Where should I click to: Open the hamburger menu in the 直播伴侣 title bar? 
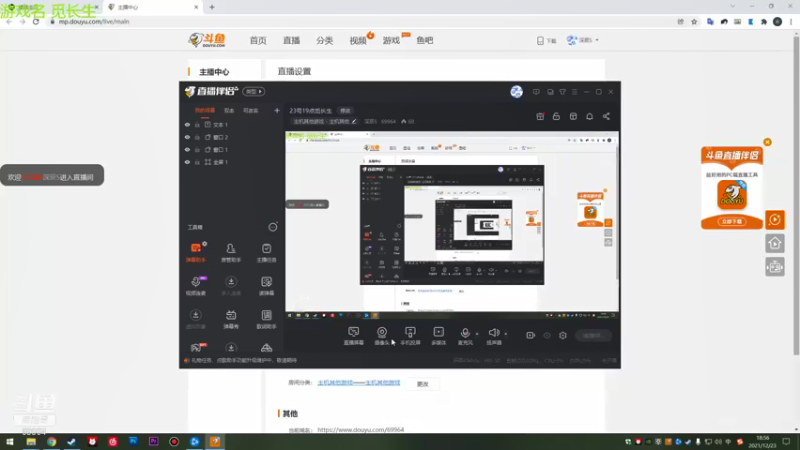click(574, 92)
